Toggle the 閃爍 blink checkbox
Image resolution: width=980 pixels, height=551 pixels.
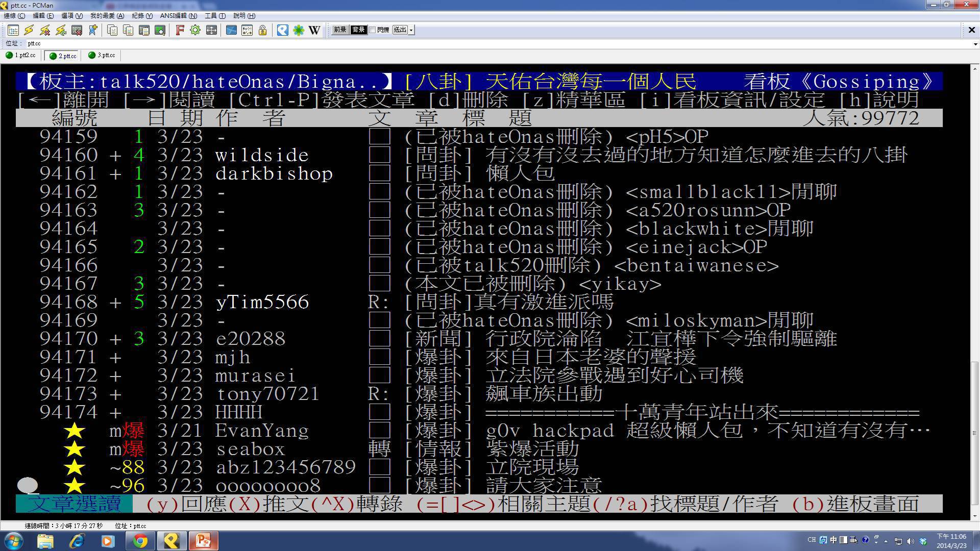(x=373, y=30)
